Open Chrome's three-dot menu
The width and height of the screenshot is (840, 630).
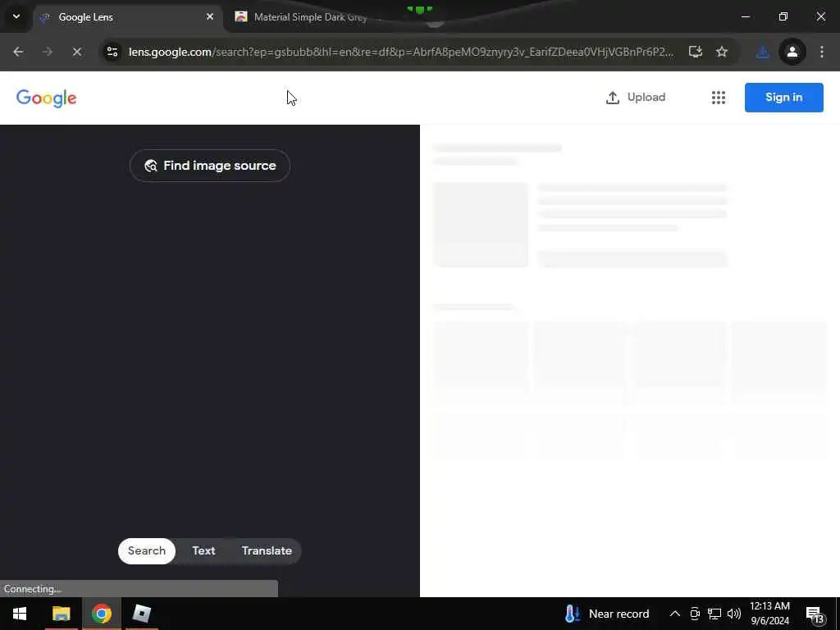tap(822, 52)
